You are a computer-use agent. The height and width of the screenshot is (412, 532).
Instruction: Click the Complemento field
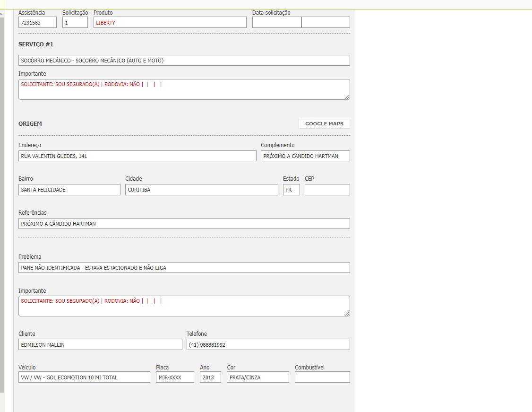click(305, 156)
